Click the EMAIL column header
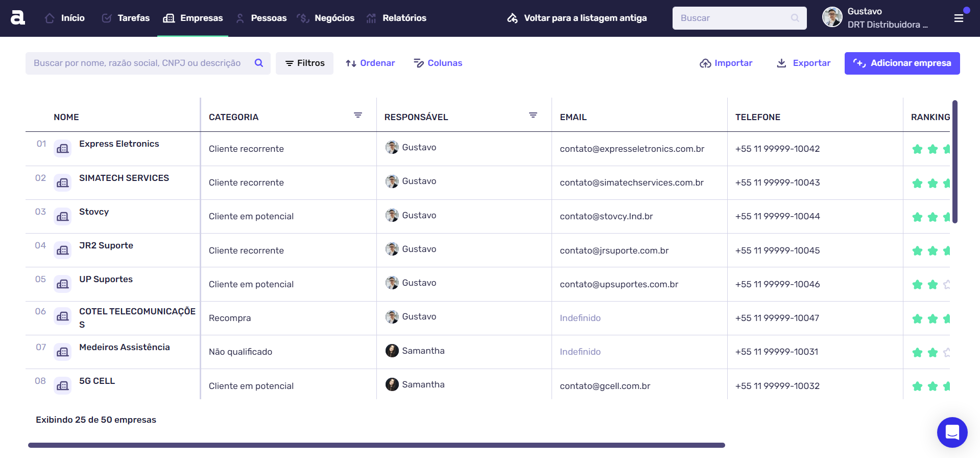Image resolution: width=980 pixels, height=458 pixels. coord(573,117)
